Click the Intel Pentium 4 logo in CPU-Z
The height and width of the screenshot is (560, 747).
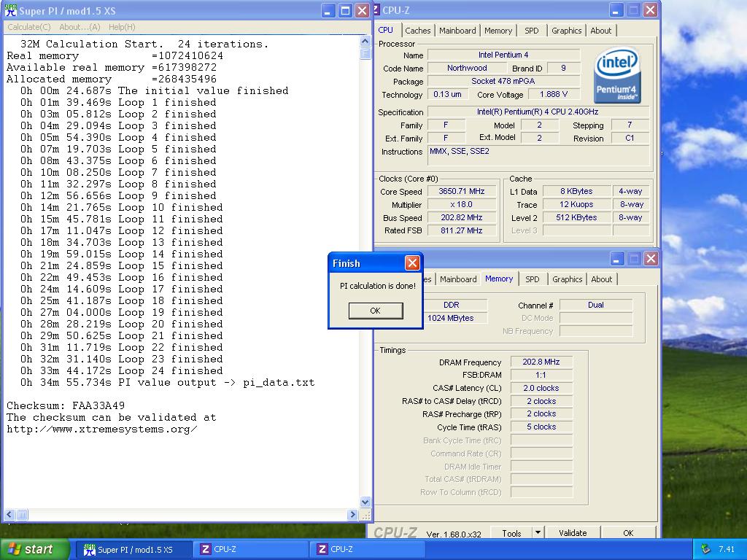coord(617,75)
